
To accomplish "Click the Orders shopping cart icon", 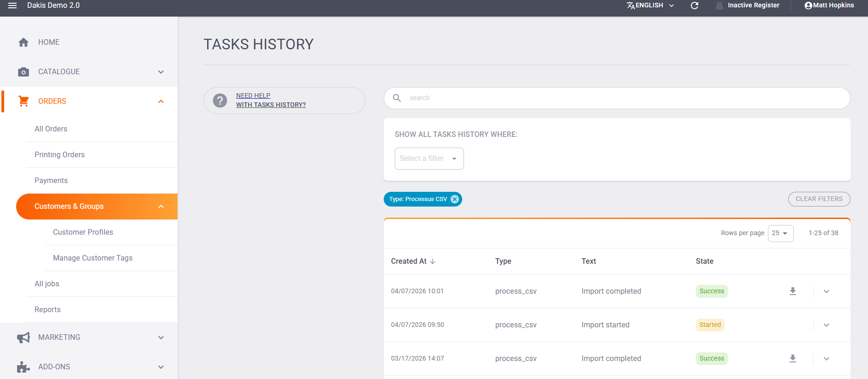I will pyautogui.click(x=24, y=101).
